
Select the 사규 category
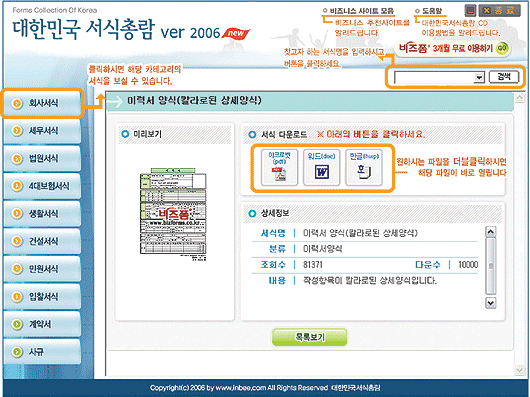click(x=42, y=352)
